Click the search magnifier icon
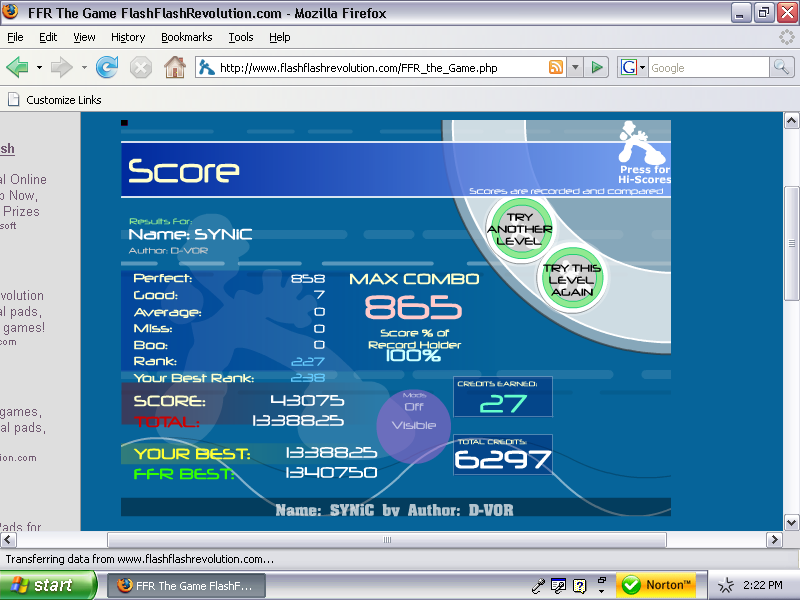The image size is (800, 600). tap(781, 68)
